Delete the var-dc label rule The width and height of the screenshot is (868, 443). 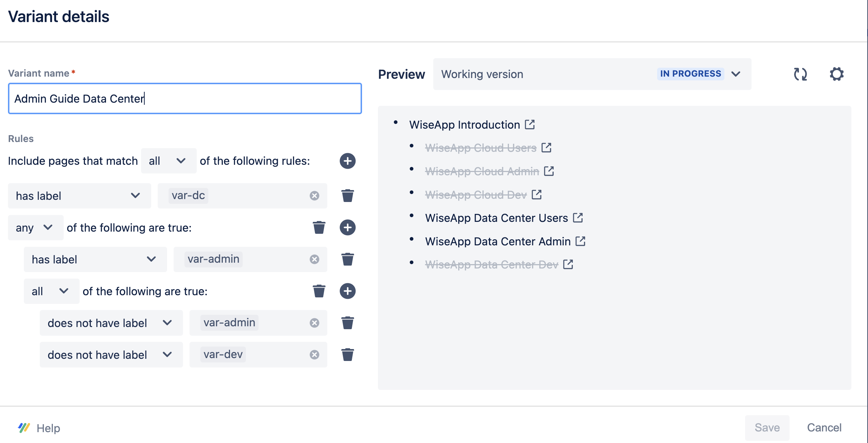point(347,196)
